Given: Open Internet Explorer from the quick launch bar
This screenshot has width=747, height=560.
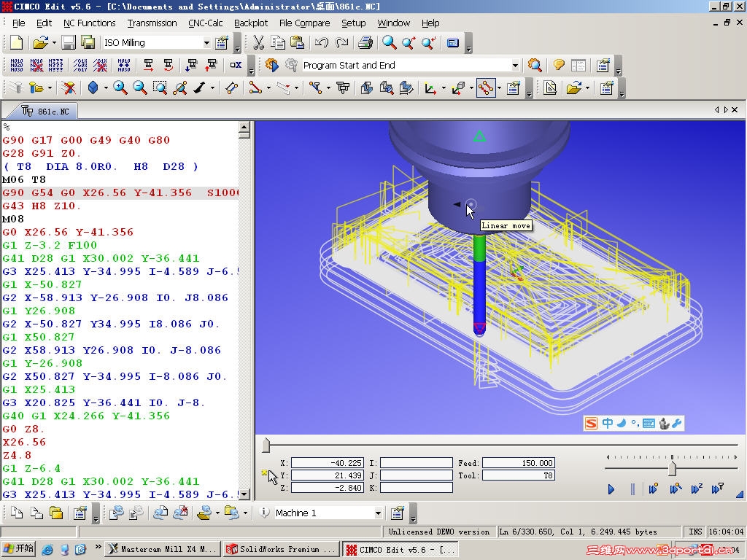Looking at the screenshot, I should pyautogui.click(x=47, y=550).
